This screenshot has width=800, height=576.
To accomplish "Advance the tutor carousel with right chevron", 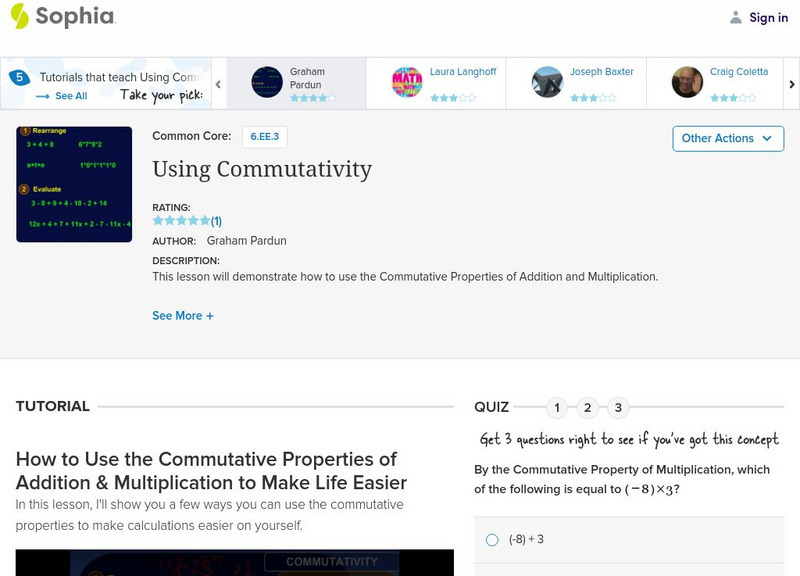I will click(789, 85).
